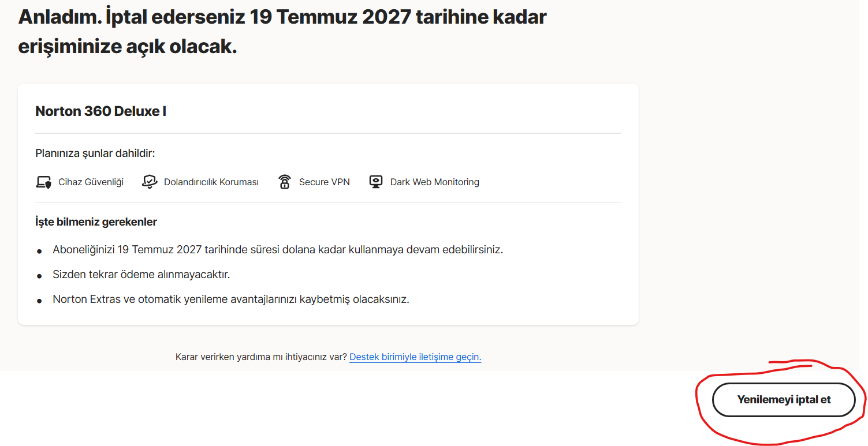This screenshot has width=868, height=446.
Task: Click the Dolandırıcılık Koruması label
Action: pos(211,182)
